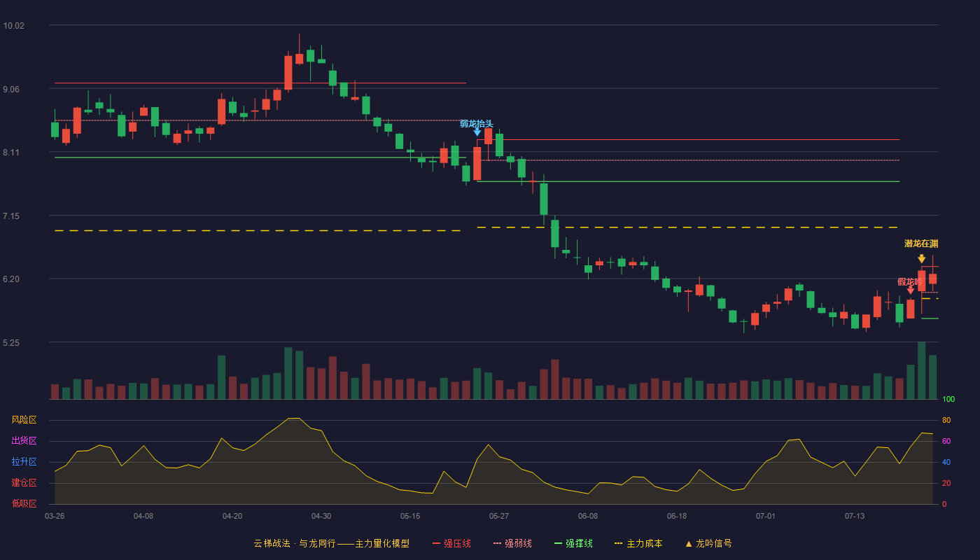Click the 9.06 price axis label
980x560 pixels.
[11, 89]
